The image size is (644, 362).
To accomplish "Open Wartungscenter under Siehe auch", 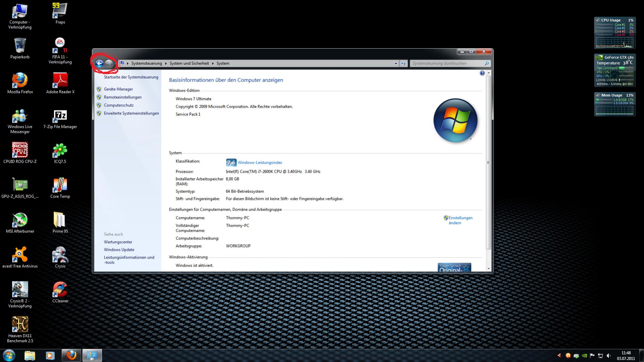I will click(x=118, y=242).
